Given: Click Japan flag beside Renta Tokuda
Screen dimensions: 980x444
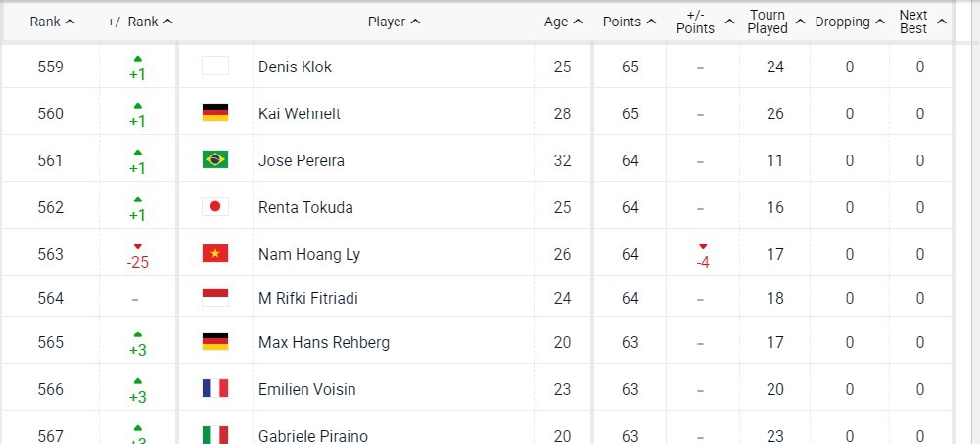Looking at the screenshot, I should (x=215, y=206).
